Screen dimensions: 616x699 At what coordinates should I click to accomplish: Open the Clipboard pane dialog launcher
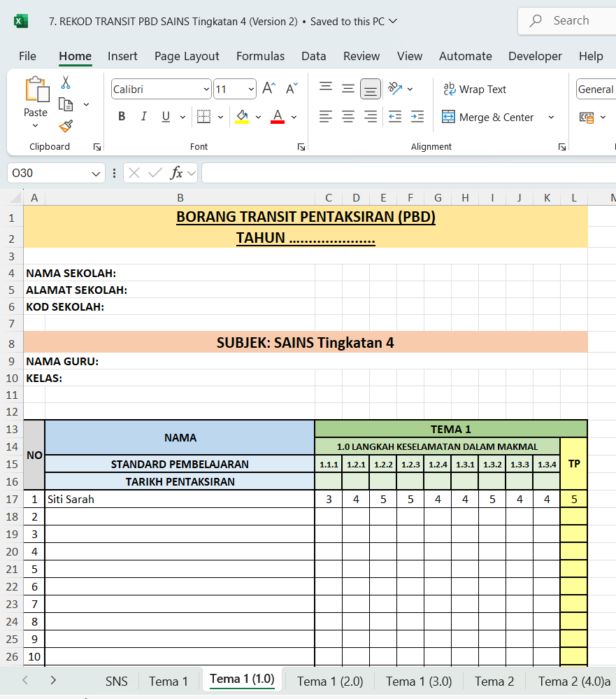click(x=97, y=147)
